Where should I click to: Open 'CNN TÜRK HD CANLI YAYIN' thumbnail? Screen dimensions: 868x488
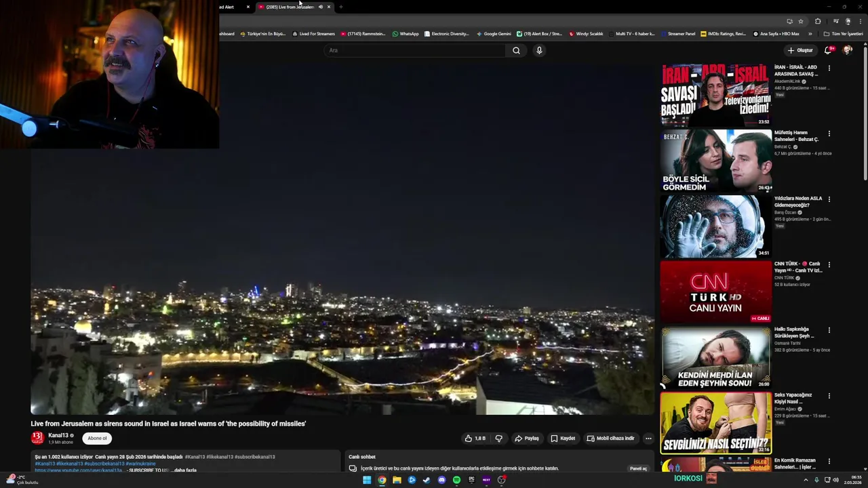[716, 292]
